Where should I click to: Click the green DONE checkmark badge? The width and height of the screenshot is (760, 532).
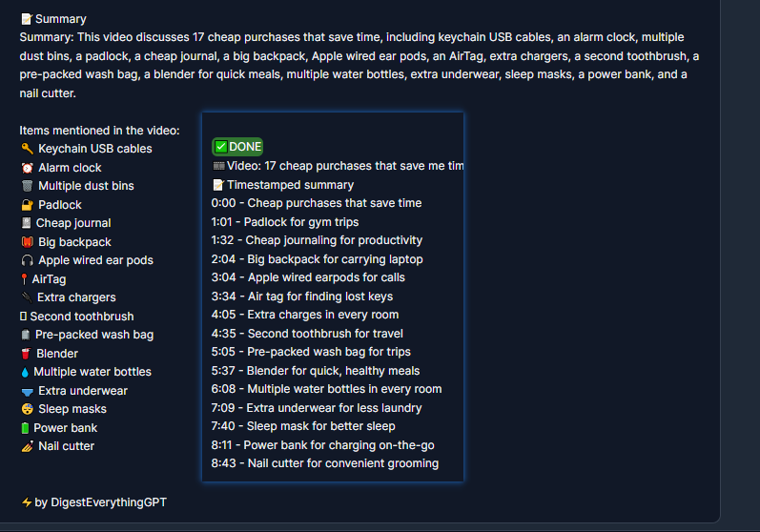coord(237,147)
